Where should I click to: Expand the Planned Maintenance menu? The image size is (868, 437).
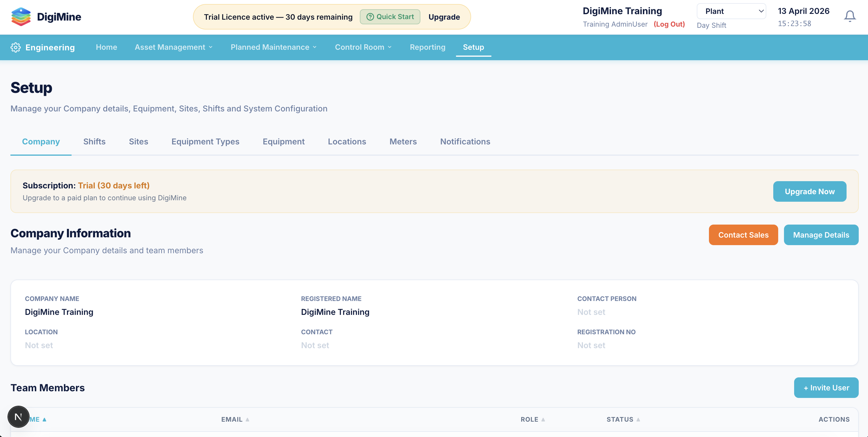[273, 47]
